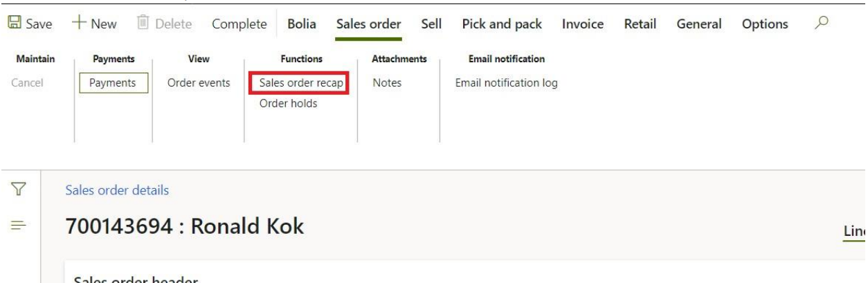Image resolution: width=868 pixels, height=283 pixels.
Task: Follow the Sales order details link
Action: coord(117,190)
